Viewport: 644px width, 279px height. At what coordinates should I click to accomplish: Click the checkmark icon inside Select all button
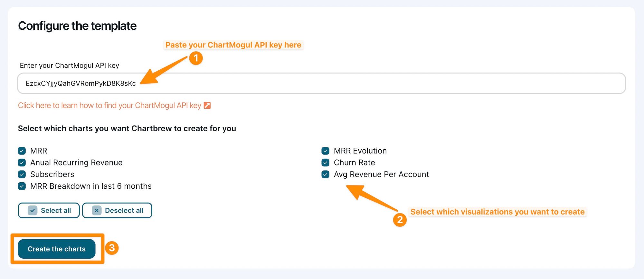(32, 210)
